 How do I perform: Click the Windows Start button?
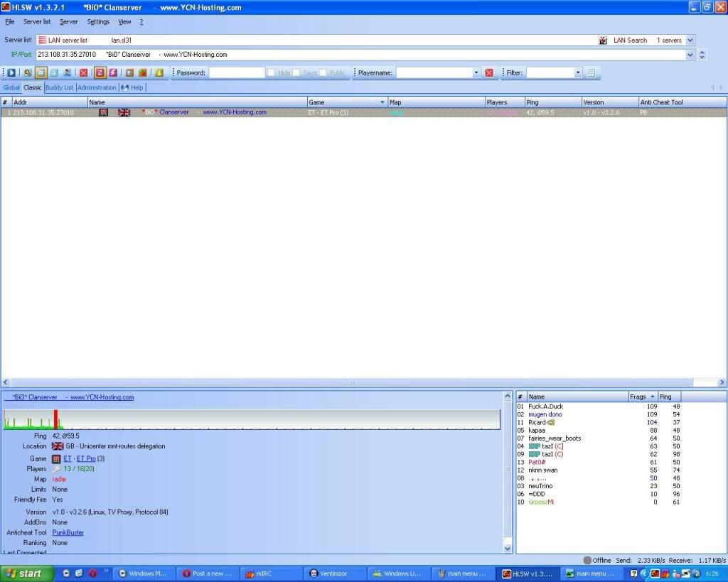(26, 573)
